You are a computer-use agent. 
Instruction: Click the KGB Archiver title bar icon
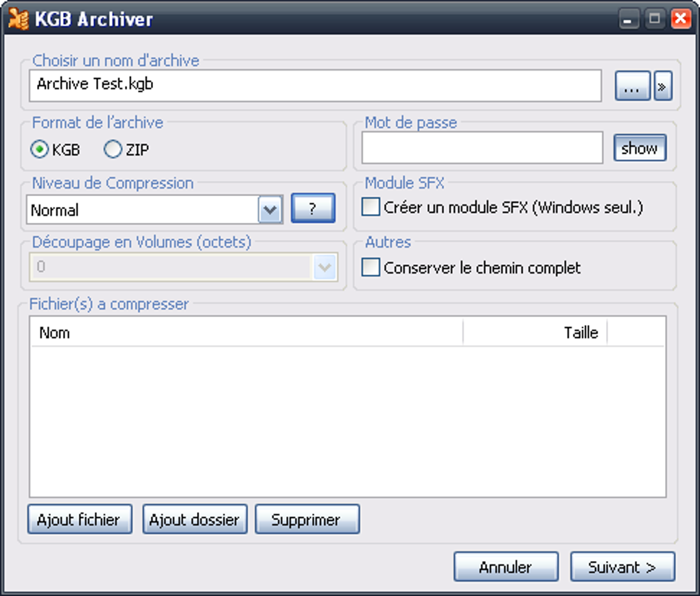tap(19, 19)
